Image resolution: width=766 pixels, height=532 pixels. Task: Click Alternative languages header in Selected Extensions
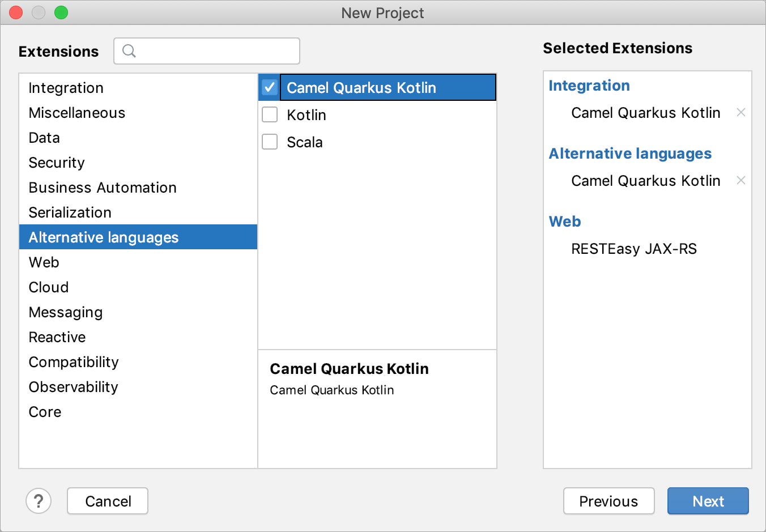[x=630, y=154]
